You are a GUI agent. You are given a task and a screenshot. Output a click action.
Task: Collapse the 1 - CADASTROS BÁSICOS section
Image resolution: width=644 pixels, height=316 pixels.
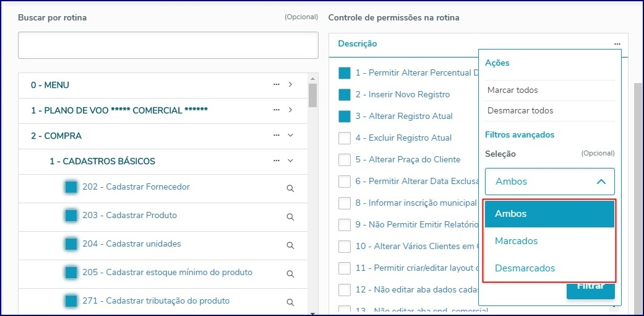point(290,160)
